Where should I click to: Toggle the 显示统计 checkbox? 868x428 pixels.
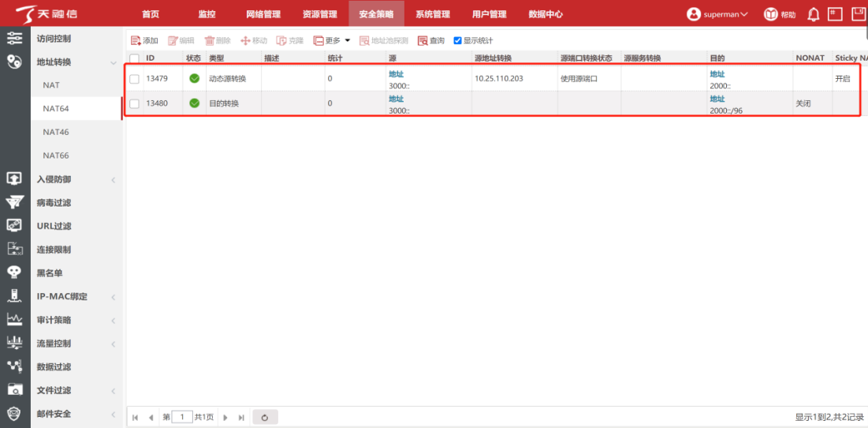coord(457,41)
